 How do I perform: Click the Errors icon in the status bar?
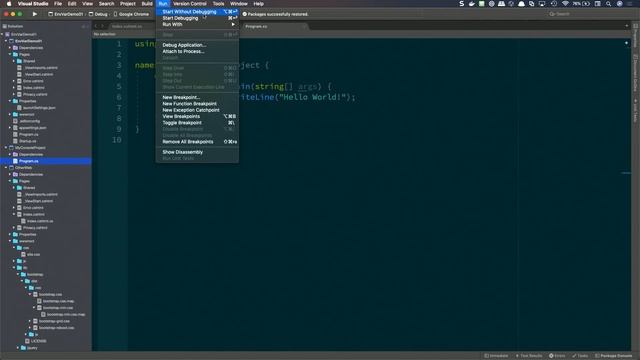click(551, 356)
